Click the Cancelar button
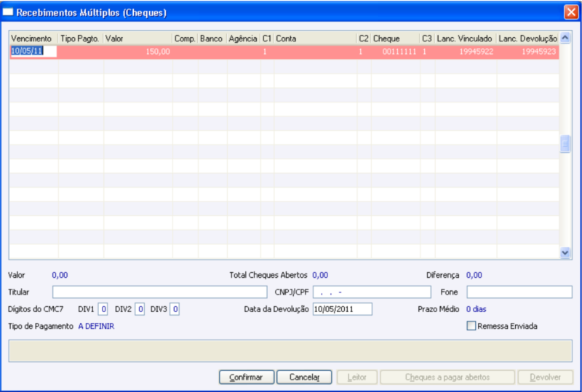582x392 pixels. pyautogui.click(x=304, y=377)
